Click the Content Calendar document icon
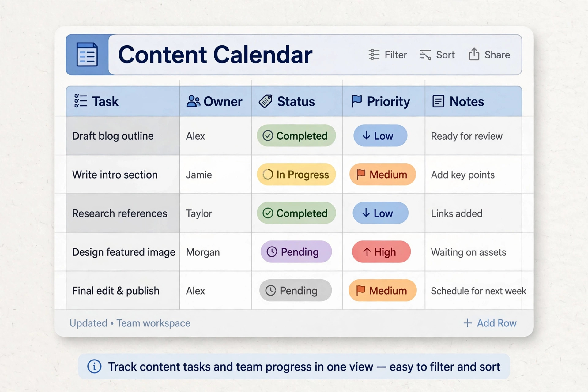 click(87, 55)
